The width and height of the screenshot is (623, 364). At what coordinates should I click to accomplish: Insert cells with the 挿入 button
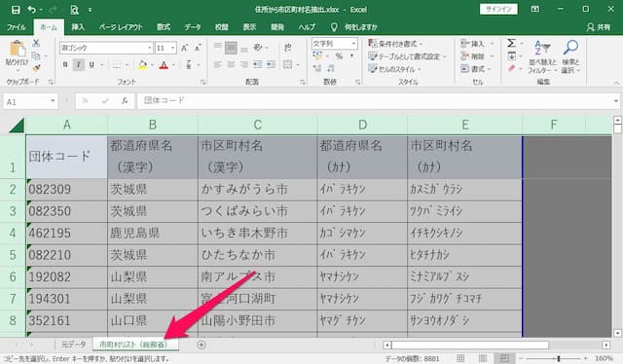pyautogui.click(x=472, y=44)
